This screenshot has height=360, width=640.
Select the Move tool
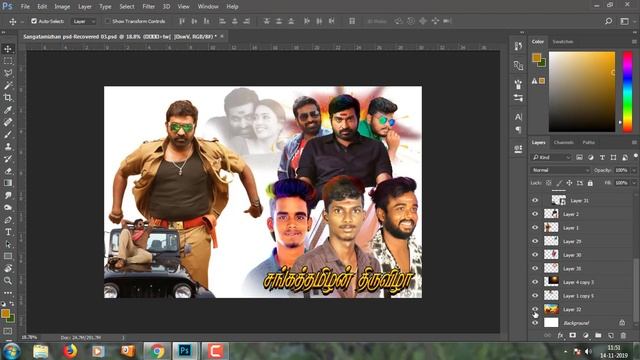tap(8, 49)
